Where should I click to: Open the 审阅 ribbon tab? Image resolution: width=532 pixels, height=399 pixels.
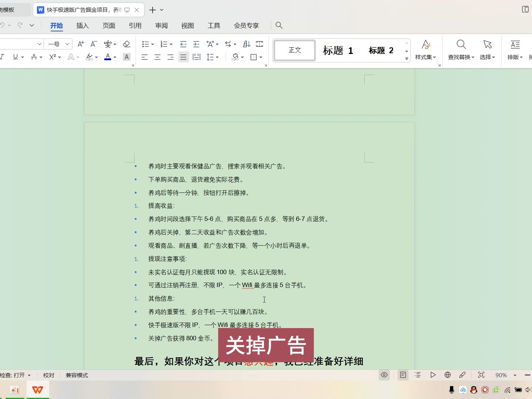click(x=161, y=25)
